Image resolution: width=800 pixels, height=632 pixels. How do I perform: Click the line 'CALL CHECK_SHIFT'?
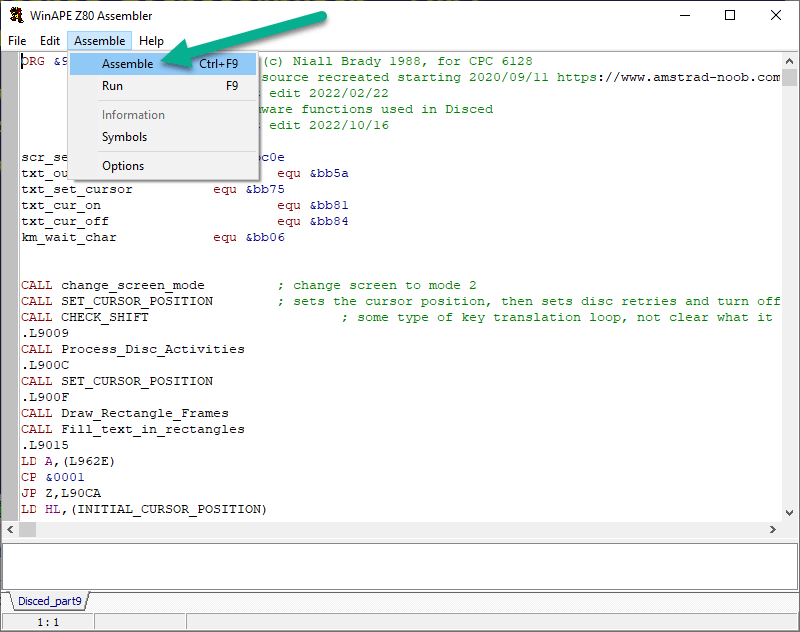pos(85,317)
